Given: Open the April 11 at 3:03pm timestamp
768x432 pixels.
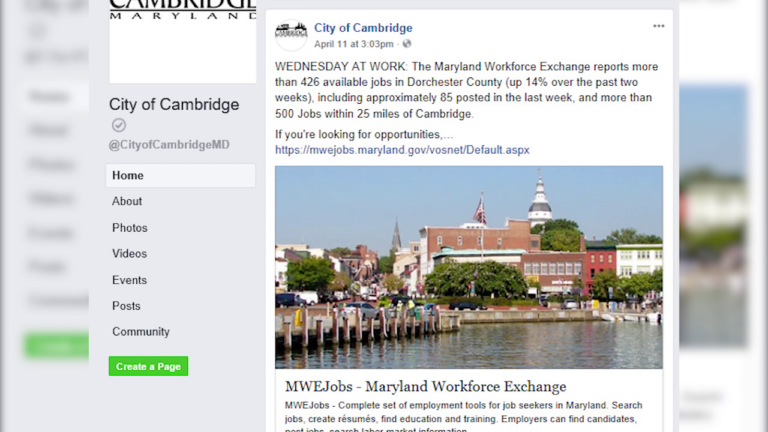Looking at the screenshot, I should tap(354, 44).
